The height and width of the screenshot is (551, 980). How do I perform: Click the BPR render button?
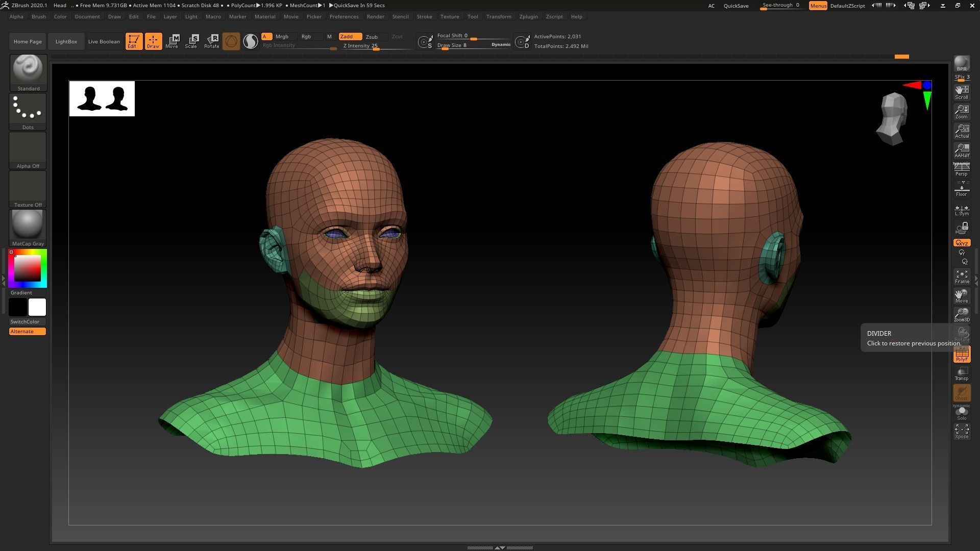coord(962,64)
